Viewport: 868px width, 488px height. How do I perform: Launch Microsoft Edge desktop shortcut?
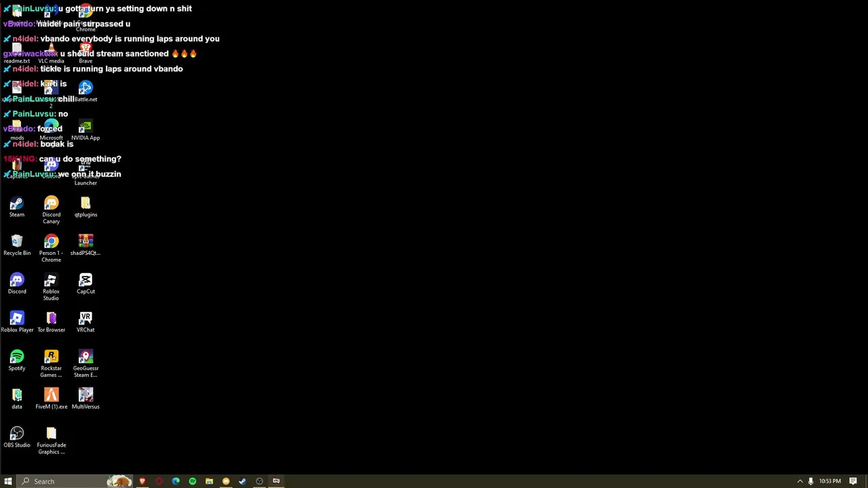(x=51, y=131)
